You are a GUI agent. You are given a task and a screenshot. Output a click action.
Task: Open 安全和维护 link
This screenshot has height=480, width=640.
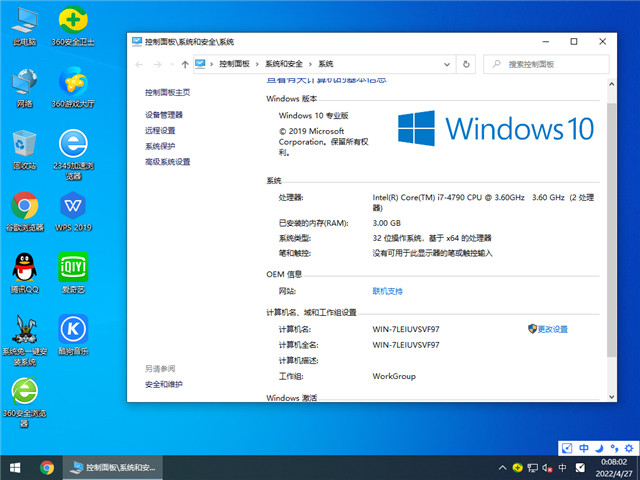pyautogui.click(x=164, y=384)
